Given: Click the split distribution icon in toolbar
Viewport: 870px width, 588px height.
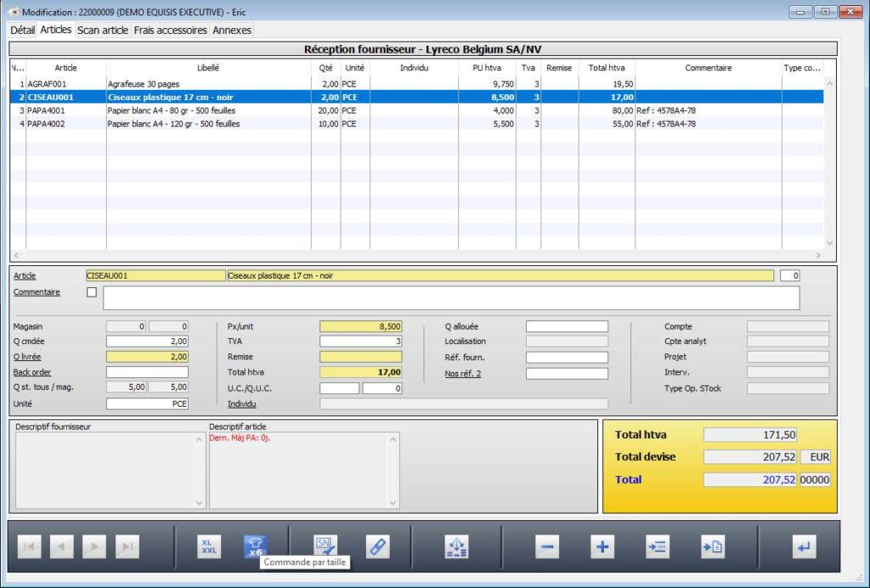Looking at the screenshot, I should (x=456, y=547).
